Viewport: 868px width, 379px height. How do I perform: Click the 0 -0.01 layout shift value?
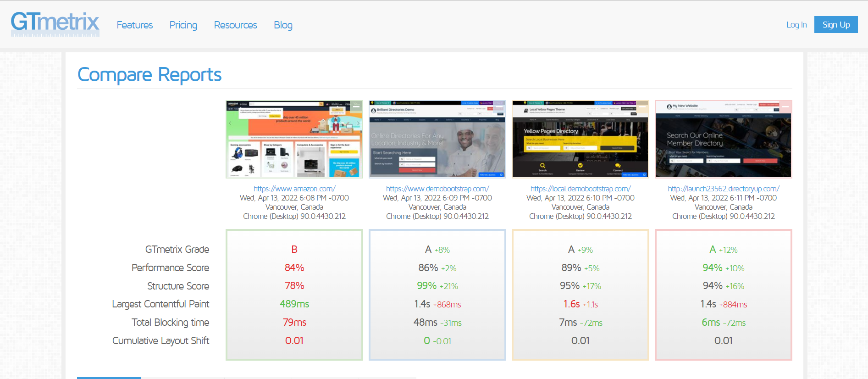(437, 341)
